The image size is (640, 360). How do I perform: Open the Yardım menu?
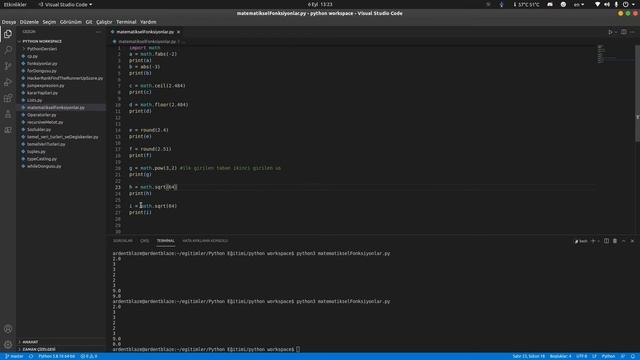pyautogui.click(x=148, y=22)
